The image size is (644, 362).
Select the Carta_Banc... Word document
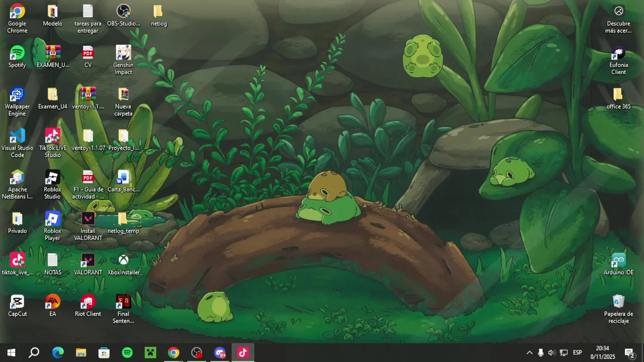coord(123,181)
